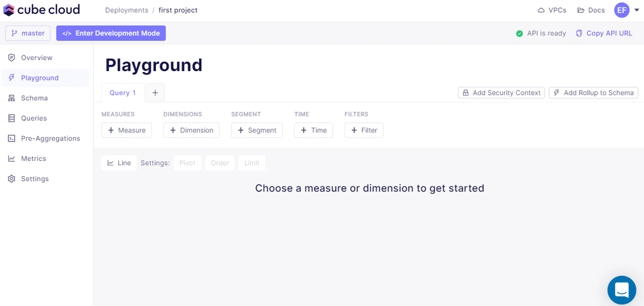Click the green API ready status icon

[x=520, y=33]
